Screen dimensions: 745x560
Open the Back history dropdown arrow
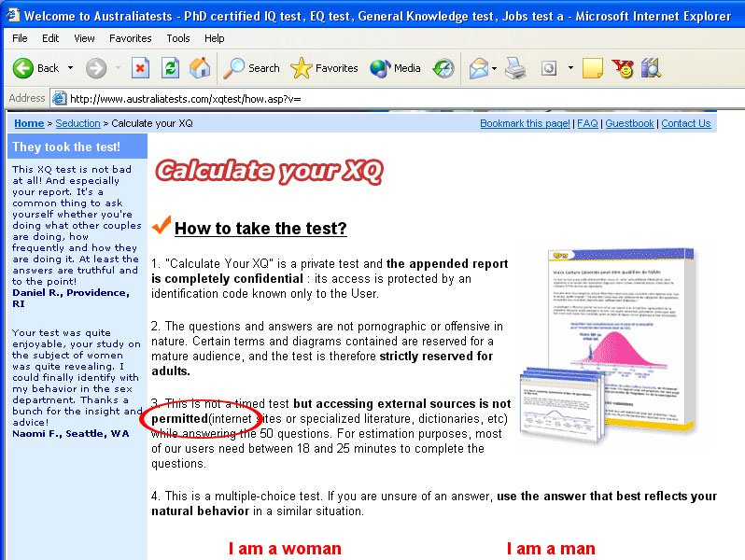[x=70, y=68]
